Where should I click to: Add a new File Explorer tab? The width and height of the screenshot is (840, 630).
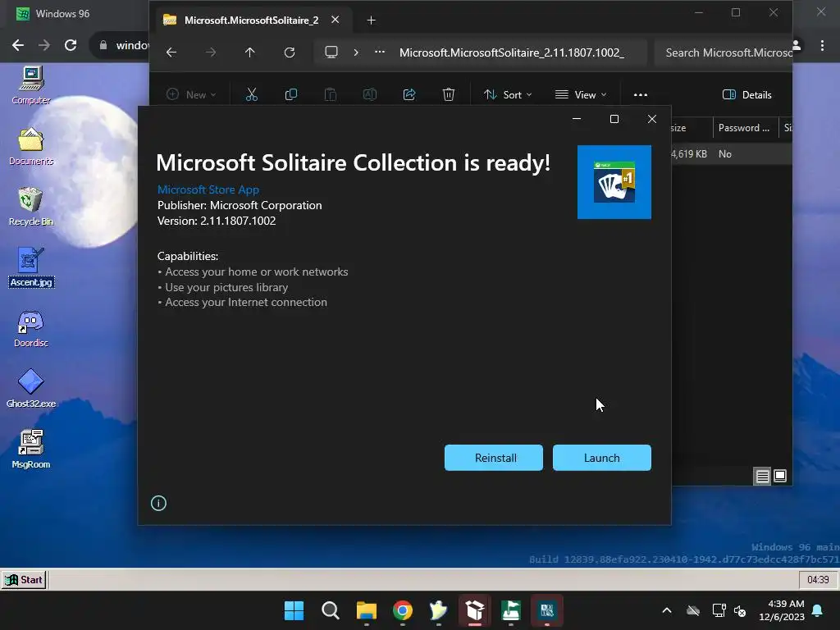372,21
